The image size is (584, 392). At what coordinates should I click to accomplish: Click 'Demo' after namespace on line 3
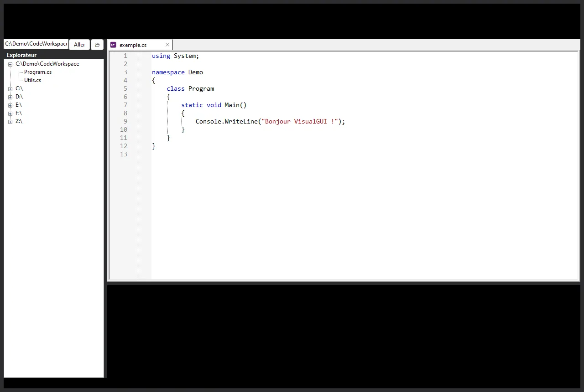[196, 72]
